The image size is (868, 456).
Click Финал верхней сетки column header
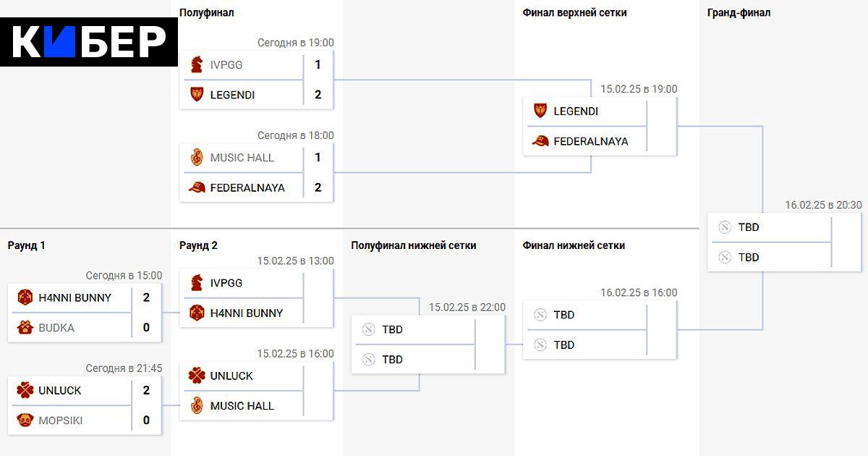[574, 13]
